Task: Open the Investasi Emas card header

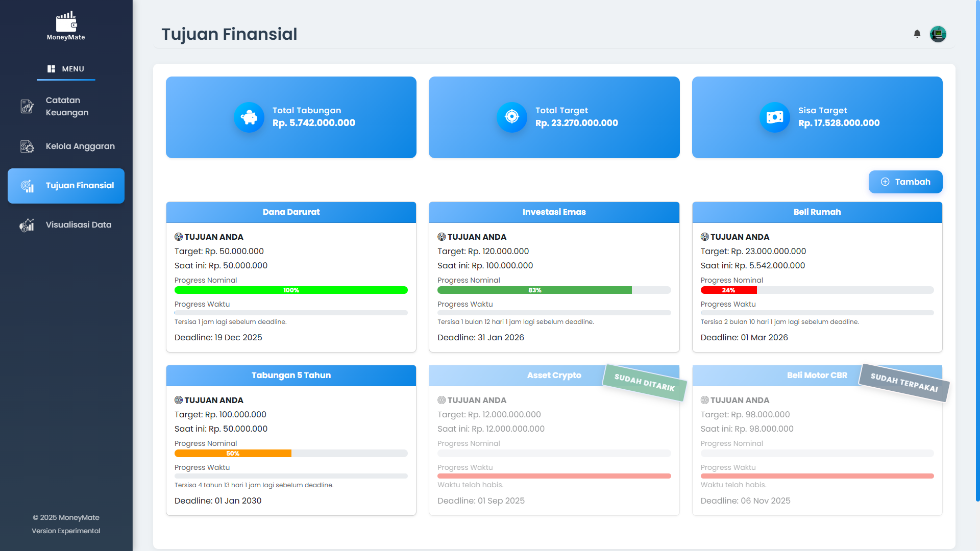Action: click(x=554, y=212)
